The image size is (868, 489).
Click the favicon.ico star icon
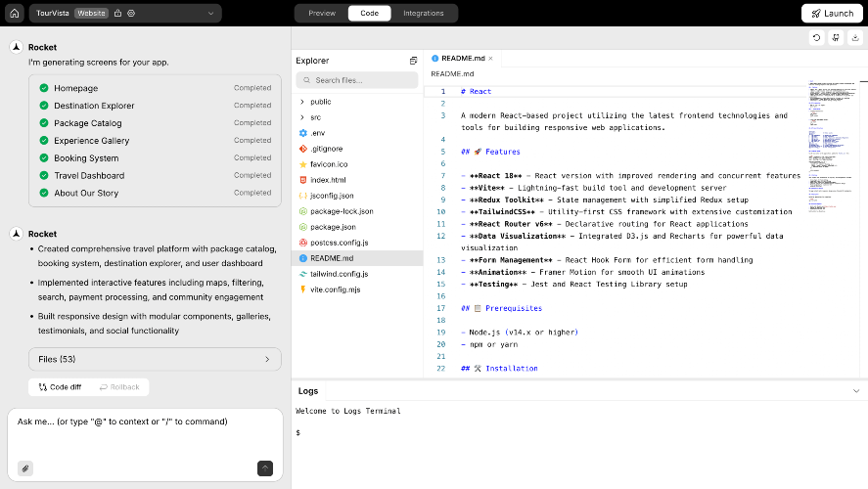coord(302,164)
